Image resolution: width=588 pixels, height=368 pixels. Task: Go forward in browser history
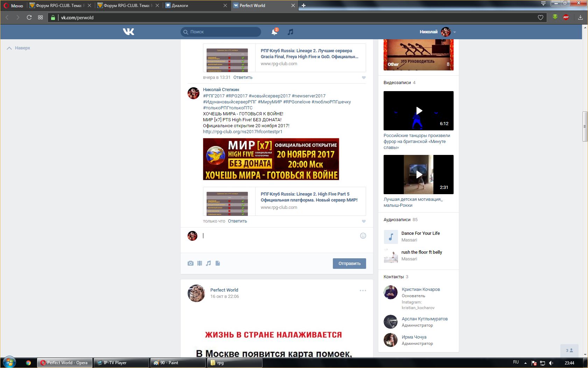(18, 18)
